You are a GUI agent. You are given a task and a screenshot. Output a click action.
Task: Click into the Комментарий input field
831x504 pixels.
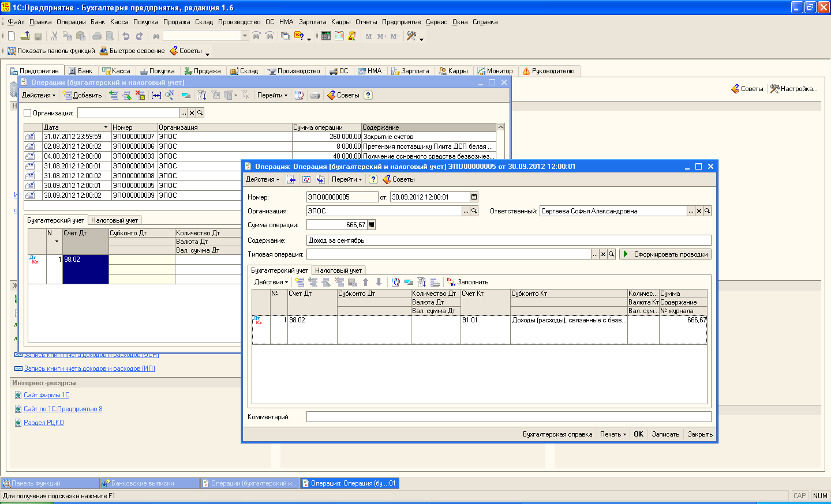pyautogui.click(x=508, y=417)
